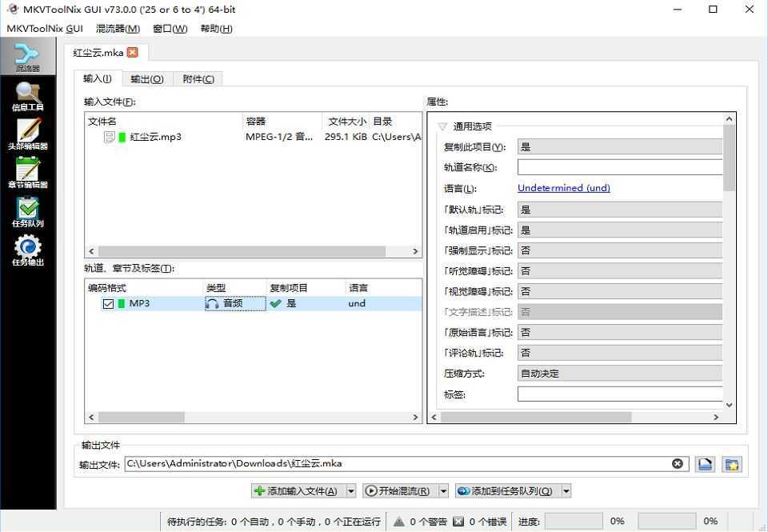
Task: Open dropdown arrow next to 开始混流
Action: pos(443,491)
